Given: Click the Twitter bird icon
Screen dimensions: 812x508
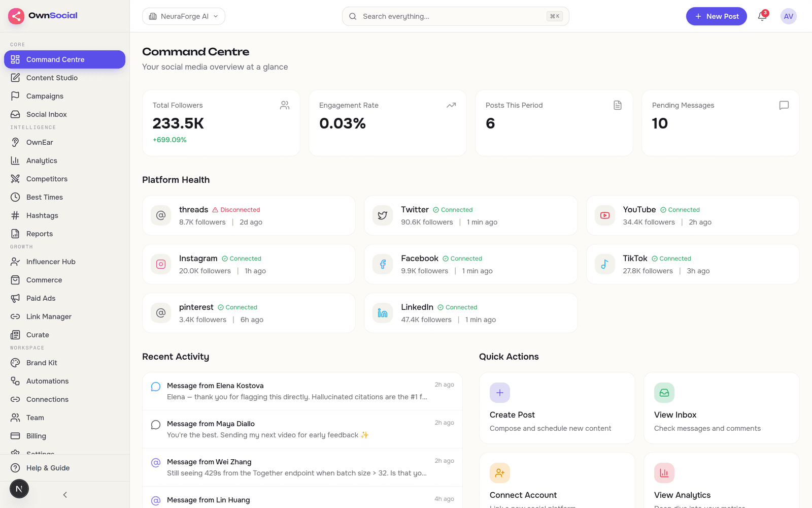Looking at the screenshot, I should [x=383, y=215].
